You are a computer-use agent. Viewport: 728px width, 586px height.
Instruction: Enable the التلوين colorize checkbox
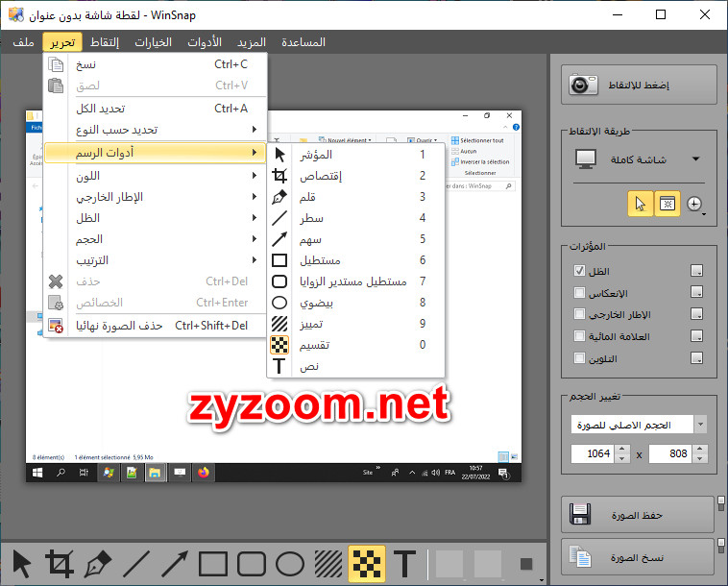coord(579,358)
